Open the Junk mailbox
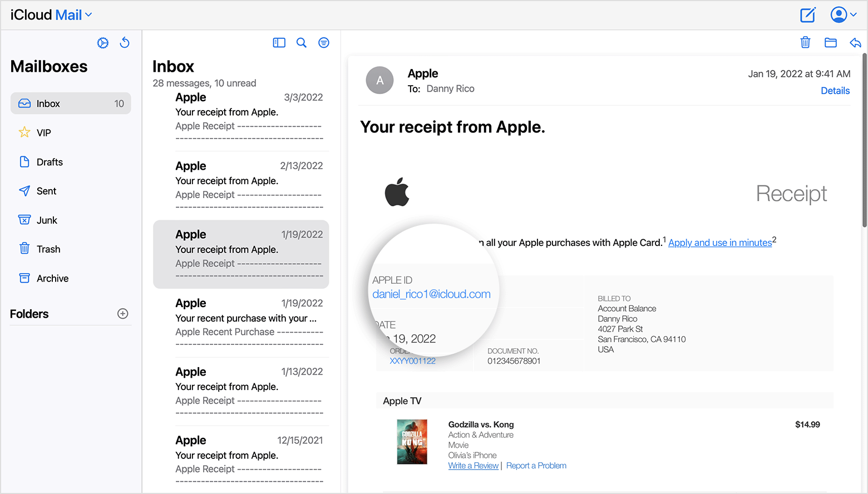868x494 pixels. (47, 220)
